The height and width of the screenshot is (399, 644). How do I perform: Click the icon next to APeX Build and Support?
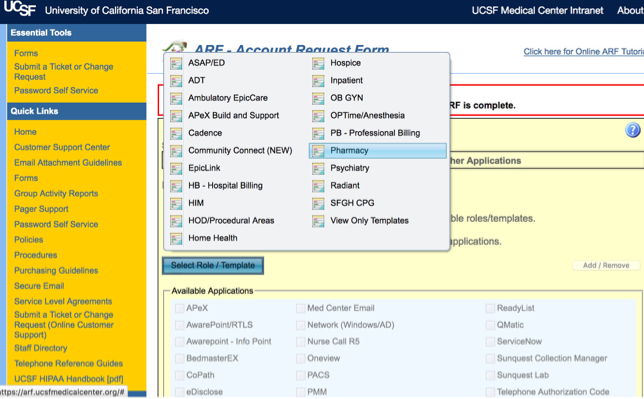click(x=176, y=116)
